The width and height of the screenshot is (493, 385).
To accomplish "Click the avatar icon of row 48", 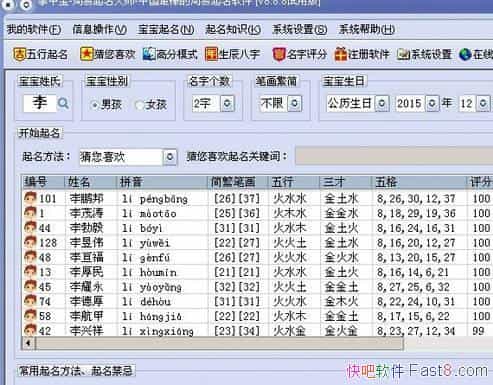I will (x=30, y=257).
